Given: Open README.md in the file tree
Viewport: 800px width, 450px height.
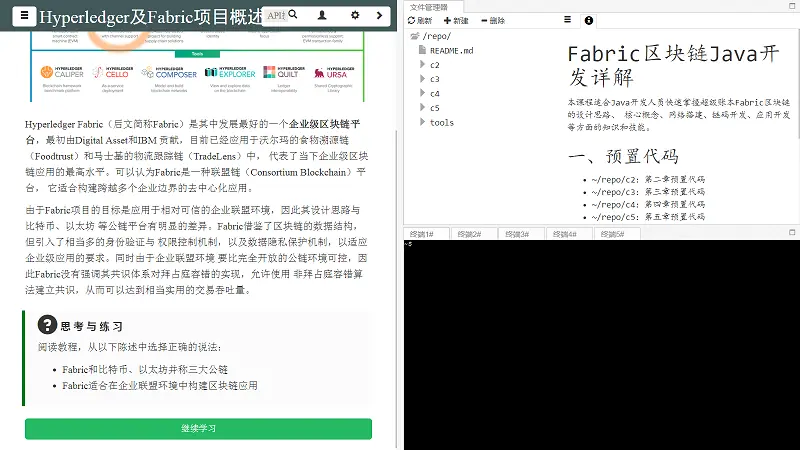Looking at the screenshot, I should click(x=452, y=51).
